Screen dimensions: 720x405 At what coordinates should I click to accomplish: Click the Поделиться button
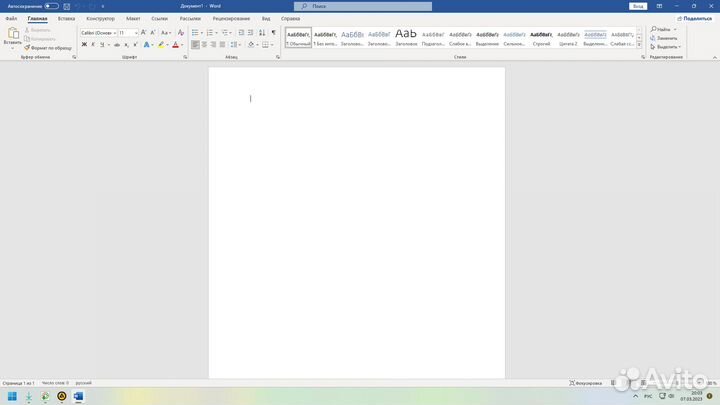(x=694, y=18)
